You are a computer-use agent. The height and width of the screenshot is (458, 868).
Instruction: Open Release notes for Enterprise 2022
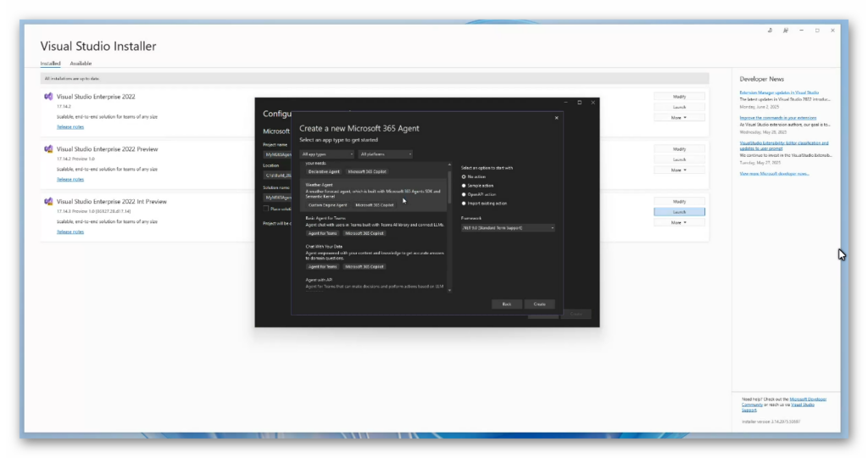70,127
